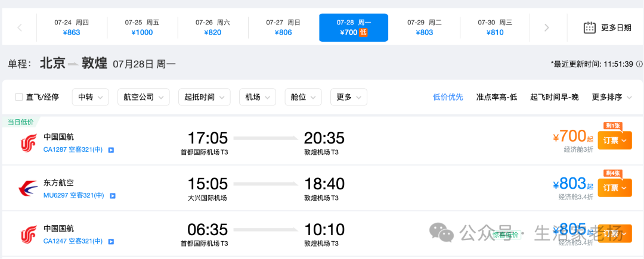Sort by 准点率高-低
Image resolution: width=644 pixels, height=259 pixels.
tap(497, 97)
